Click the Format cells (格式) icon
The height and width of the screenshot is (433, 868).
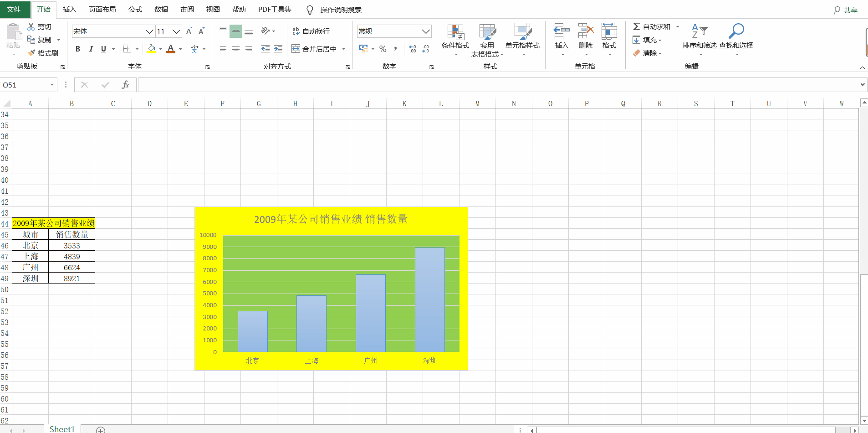pos(609,31)
